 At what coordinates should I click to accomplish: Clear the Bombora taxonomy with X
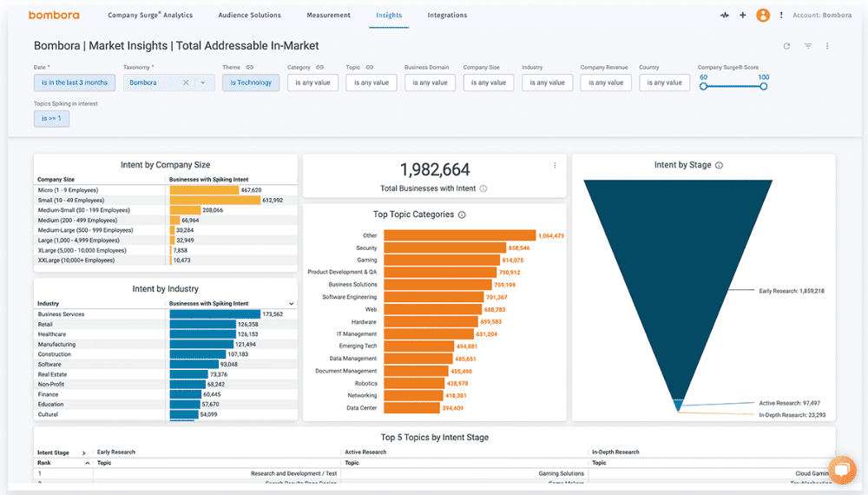pyautogui.click(x=186, y=82)
